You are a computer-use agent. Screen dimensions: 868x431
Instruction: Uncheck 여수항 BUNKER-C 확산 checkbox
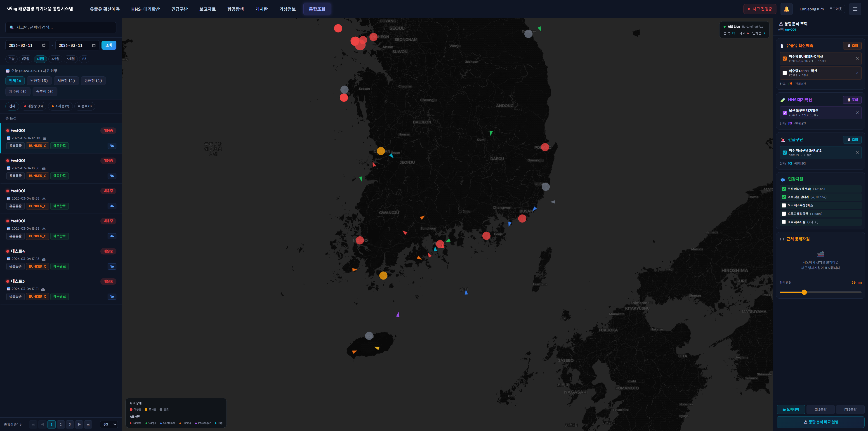[784, 59]
